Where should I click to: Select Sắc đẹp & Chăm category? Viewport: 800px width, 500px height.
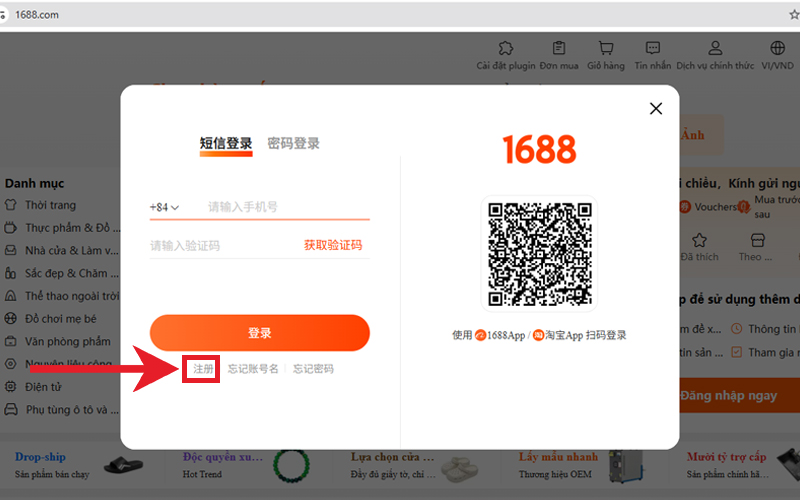(72, 273)
